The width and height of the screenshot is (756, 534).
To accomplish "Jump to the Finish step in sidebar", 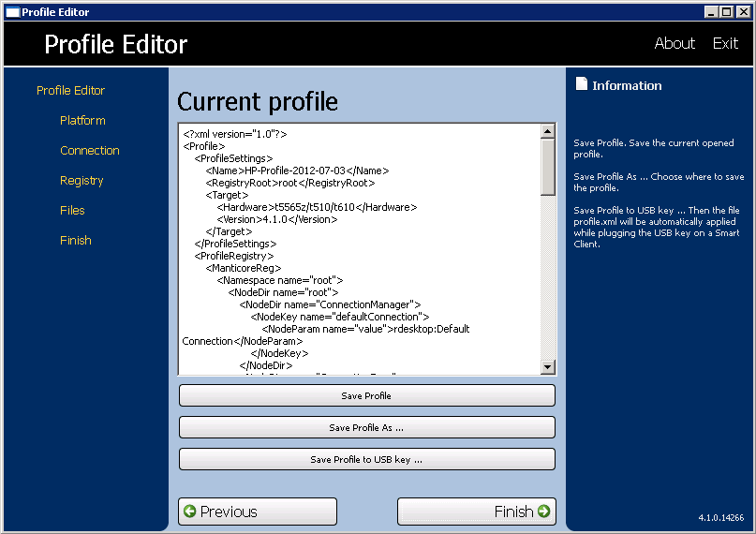I will (x=76, y=241).
